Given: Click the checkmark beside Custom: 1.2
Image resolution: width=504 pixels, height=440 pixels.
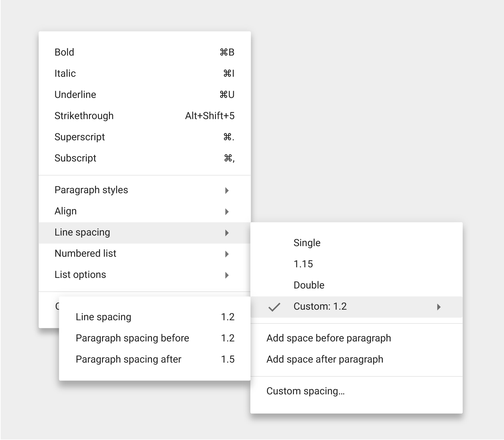Looking at the screenshot, I should click(274, 307).
